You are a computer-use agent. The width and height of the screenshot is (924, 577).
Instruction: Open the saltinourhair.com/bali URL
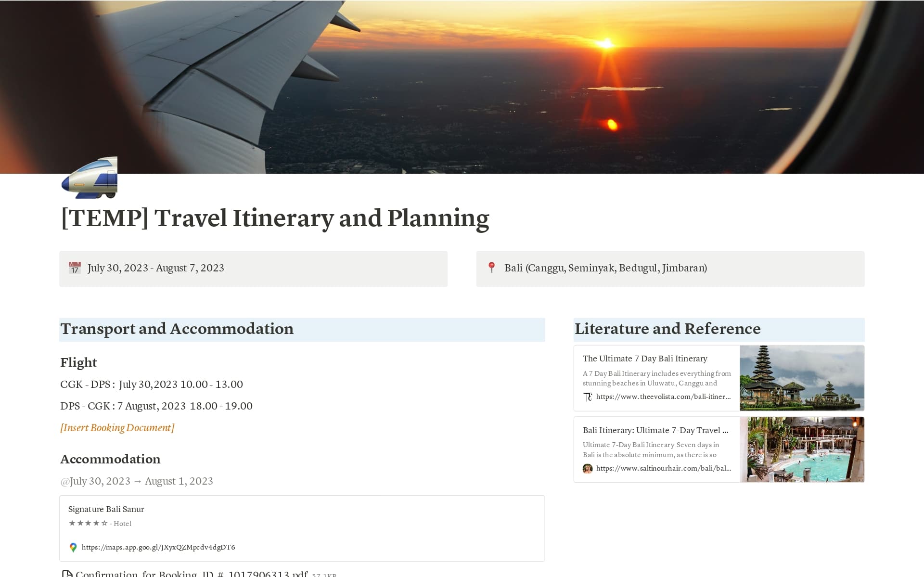tap(663, 468)
